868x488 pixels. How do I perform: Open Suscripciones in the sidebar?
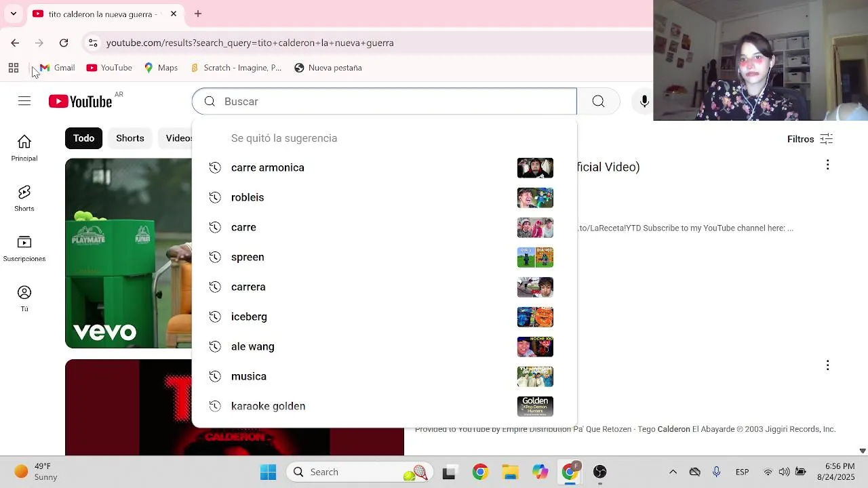coord(24,249)
